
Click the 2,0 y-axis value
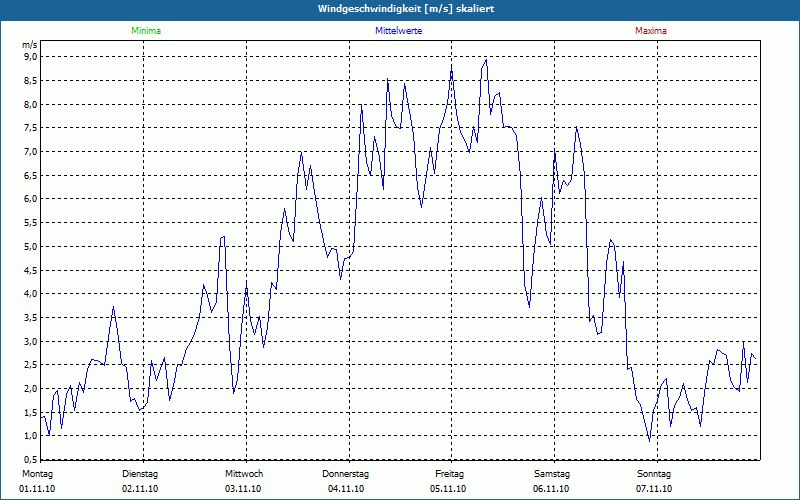pyautogui.click(x=31, y=388)
